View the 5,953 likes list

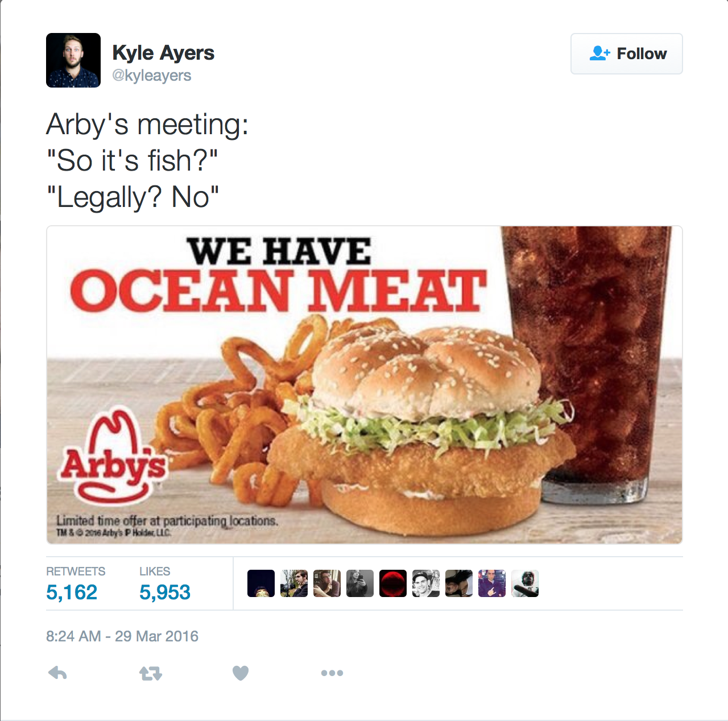tap(165, 584)
